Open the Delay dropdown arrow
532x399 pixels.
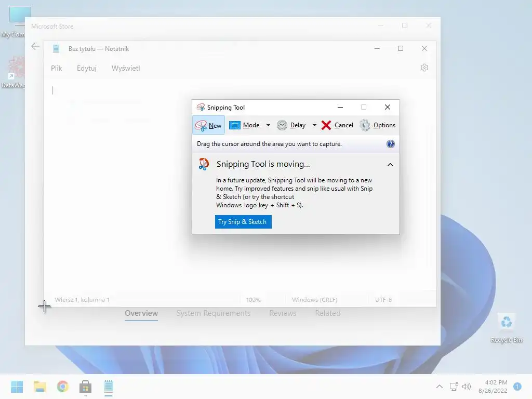click(314, 125)
